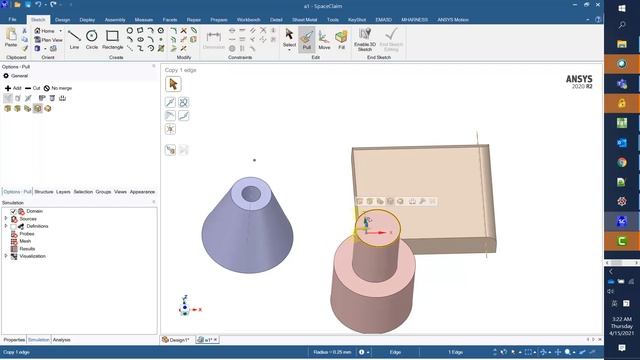Select the No merge pull option
640x360 pixels.
[58, 88]
